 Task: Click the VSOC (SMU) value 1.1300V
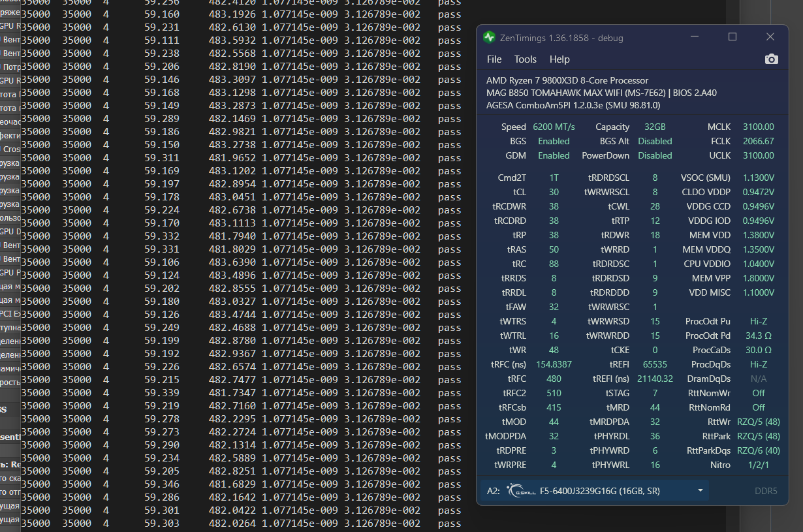click(759, 178)
